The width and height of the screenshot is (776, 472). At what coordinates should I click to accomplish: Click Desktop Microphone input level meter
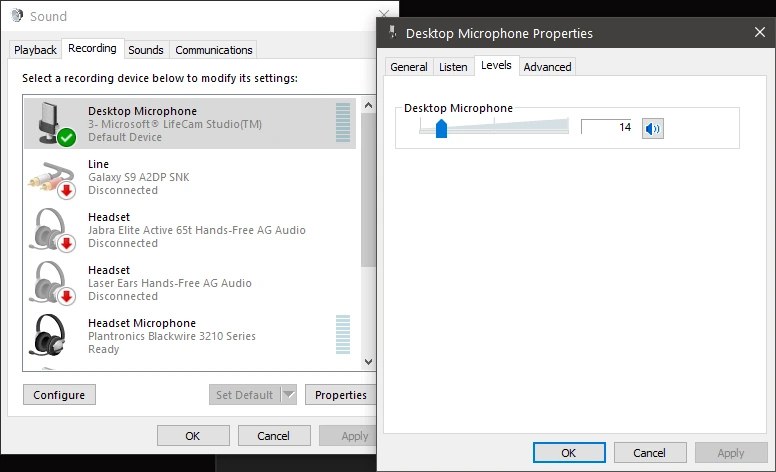click(342, 123)
